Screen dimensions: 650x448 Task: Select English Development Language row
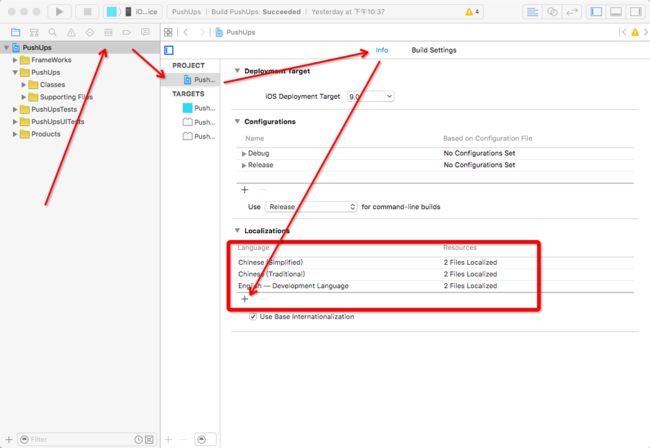click(435, 286)
